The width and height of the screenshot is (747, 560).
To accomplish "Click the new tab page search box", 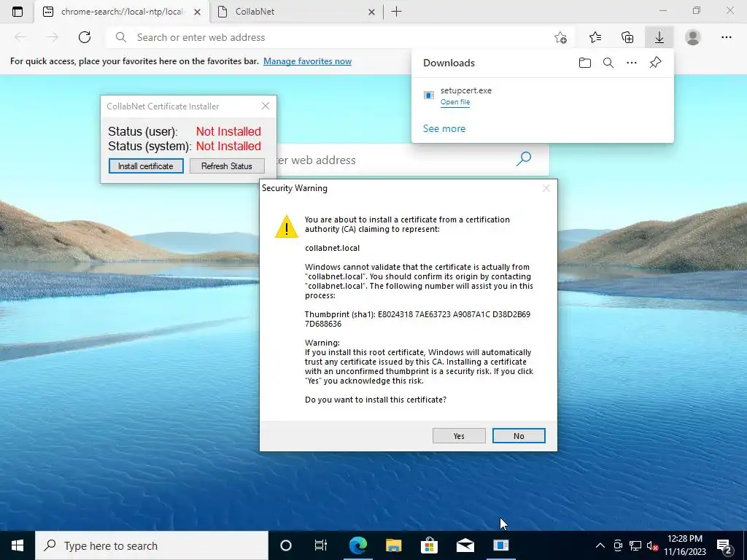I will [x=413, y=160].
